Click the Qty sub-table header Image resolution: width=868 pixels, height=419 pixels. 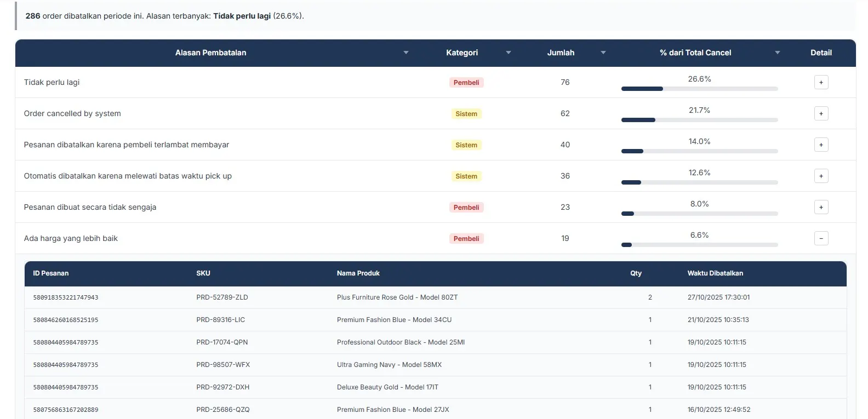tap(636, 273)
